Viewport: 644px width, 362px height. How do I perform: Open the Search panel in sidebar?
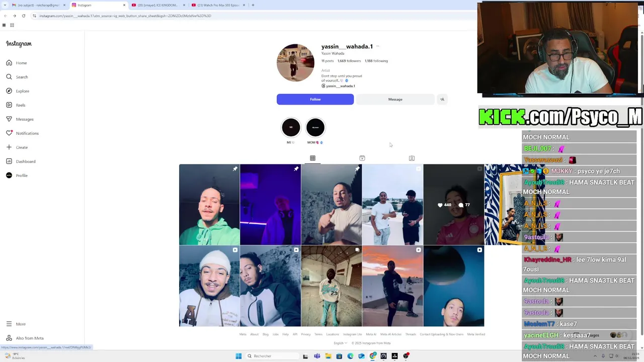(x=17, y=77)
